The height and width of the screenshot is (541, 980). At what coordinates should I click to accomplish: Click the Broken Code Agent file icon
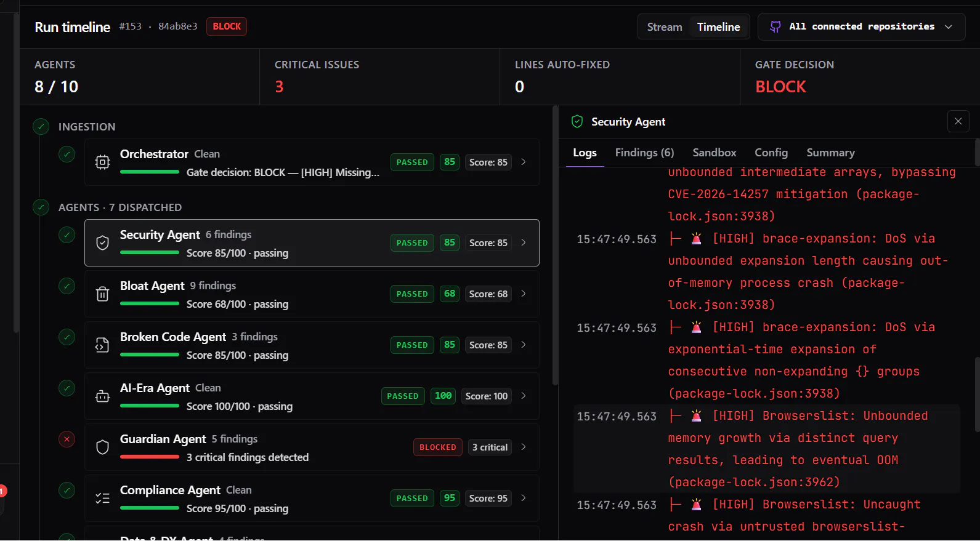click(103, 345)
